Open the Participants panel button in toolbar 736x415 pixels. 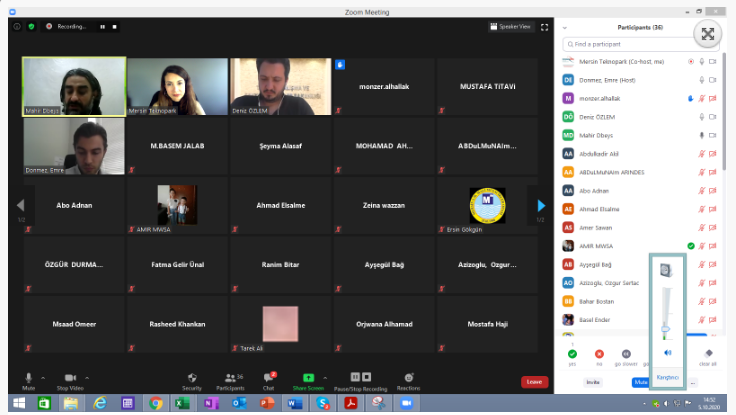(230, 381)
